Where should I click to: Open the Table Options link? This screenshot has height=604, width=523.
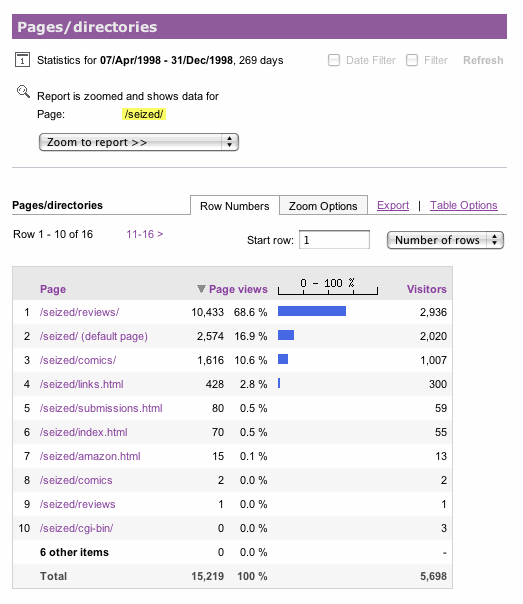coord(464,205)
